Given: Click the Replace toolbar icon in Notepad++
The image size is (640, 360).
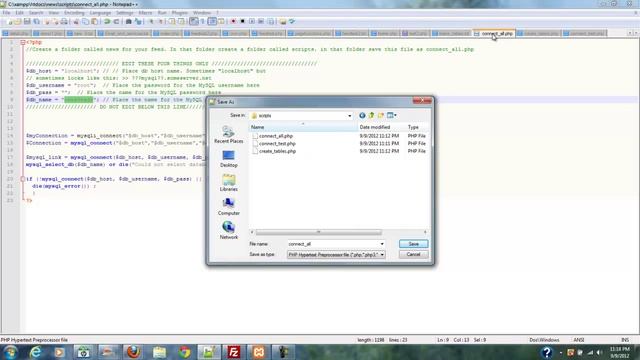Looking at the screenshot, I should point(138,21).
